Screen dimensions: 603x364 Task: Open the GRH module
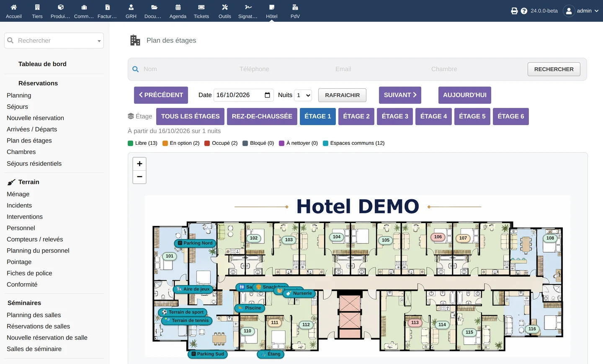click(131, 11)
